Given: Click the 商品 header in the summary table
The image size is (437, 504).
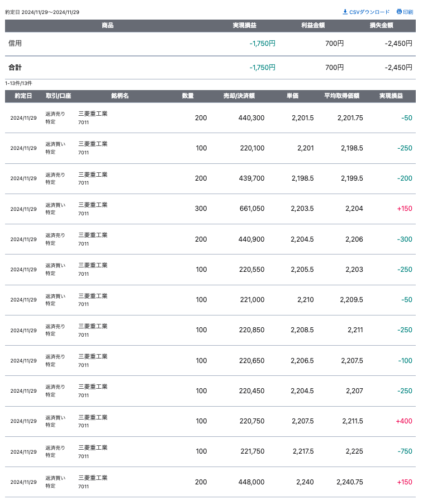Looking at the screenshot, I should (x=108, y=26).
